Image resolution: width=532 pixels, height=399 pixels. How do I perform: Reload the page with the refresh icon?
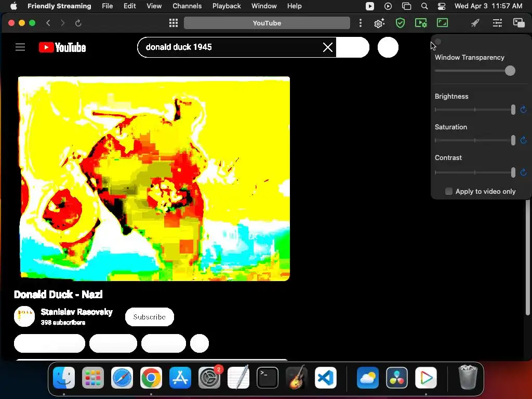tap(78, 23)
